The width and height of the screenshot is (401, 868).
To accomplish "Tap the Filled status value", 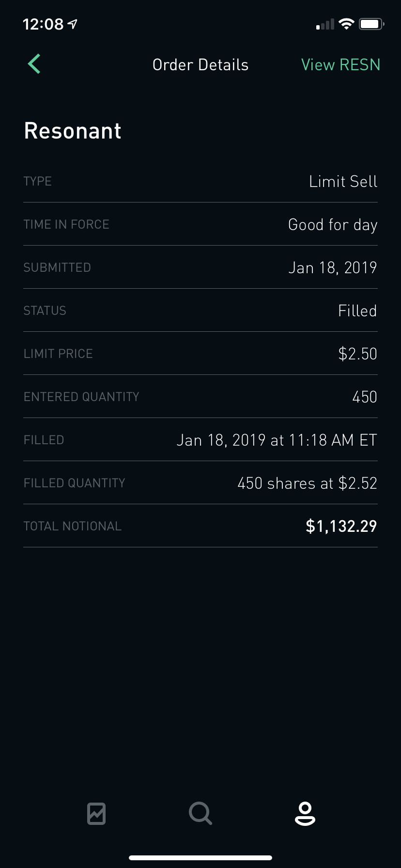I will click(357, 310).
